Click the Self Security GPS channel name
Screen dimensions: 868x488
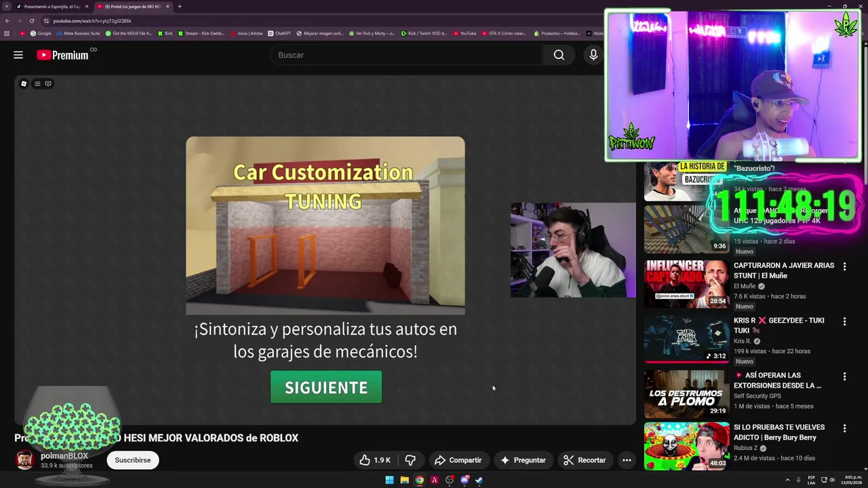757,396
